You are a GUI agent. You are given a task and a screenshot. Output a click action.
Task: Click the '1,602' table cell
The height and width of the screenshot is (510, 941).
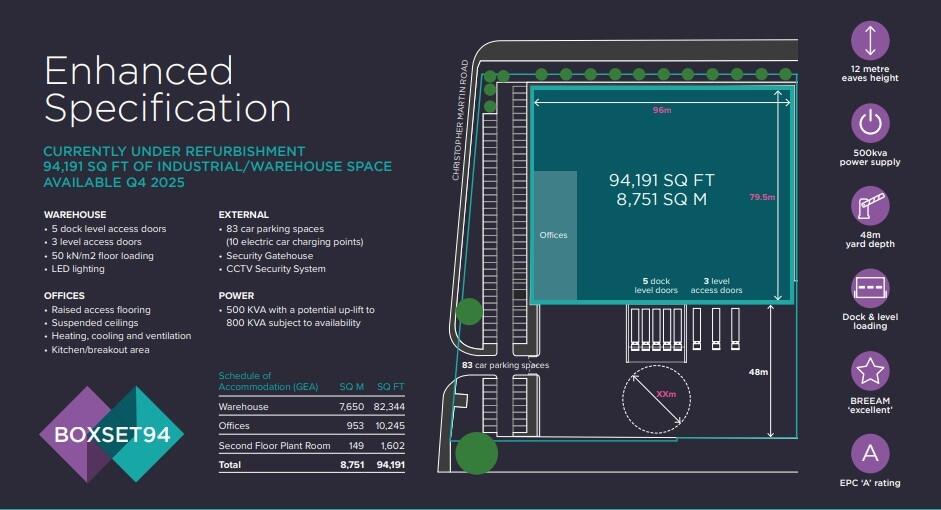pos(392,446)
